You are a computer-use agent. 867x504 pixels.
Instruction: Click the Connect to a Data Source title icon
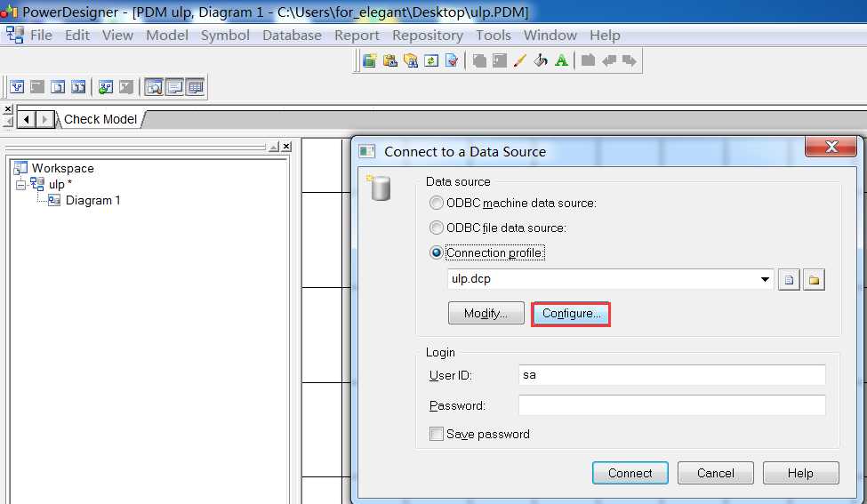(367, 151)
